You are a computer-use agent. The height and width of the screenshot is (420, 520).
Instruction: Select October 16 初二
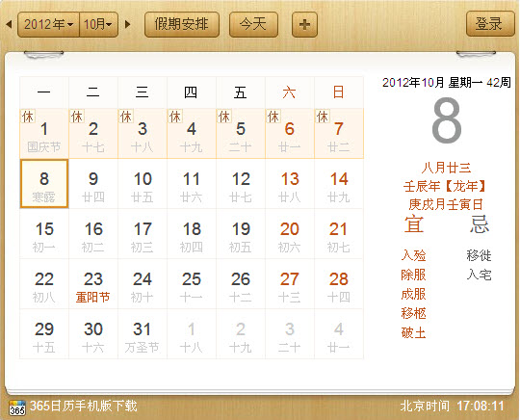[x=93, y=234]
